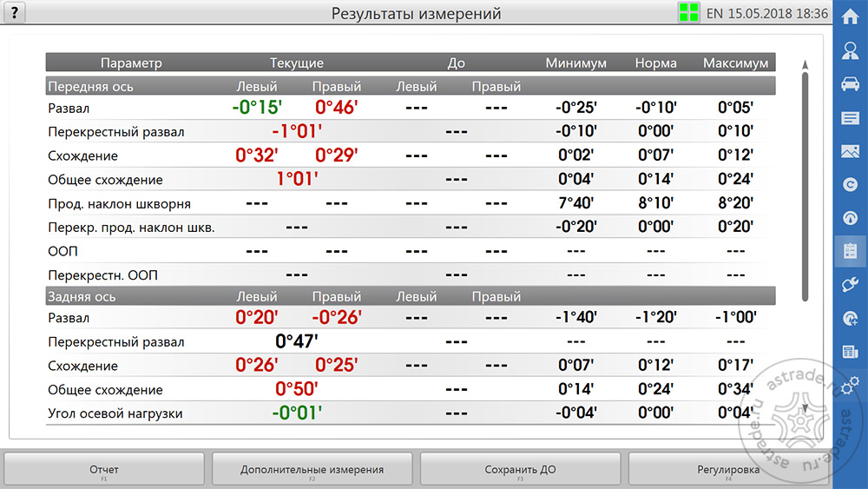Click the 0°34' rear total toe maximum
This screenshot has height=489, width=868.
point(736,389)
